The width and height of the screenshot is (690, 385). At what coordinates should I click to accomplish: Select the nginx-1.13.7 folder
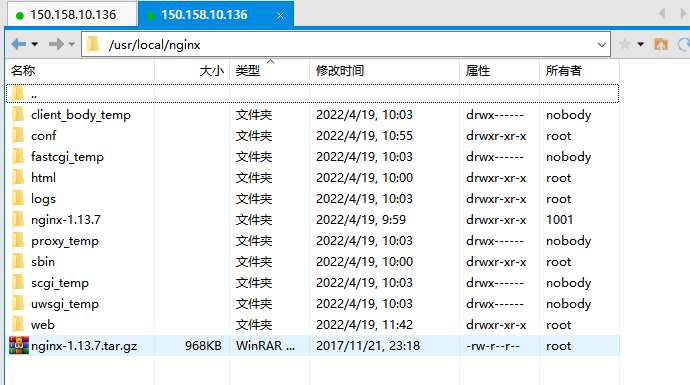pos(312,220)
